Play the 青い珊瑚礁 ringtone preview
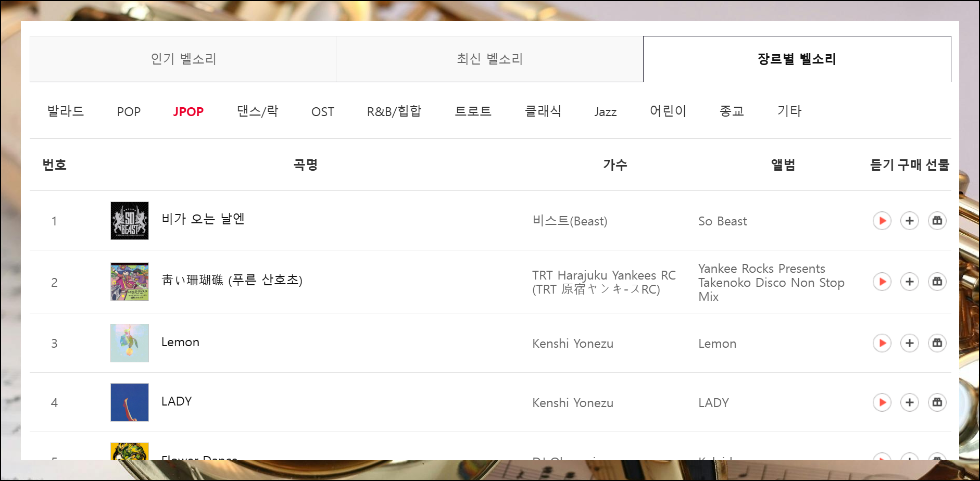 tap(882, 282)
